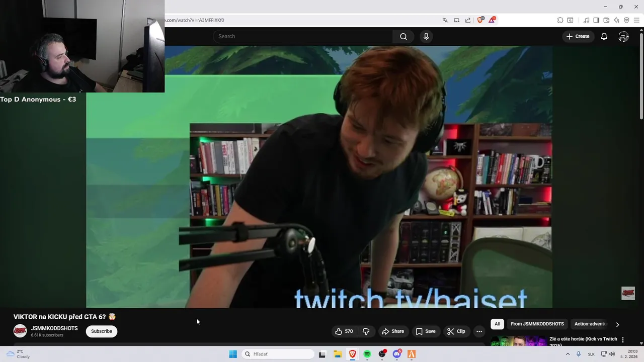Open options menu for 'Zlé a ešte horšie' video
644x362 pixels.
point(623,340)
